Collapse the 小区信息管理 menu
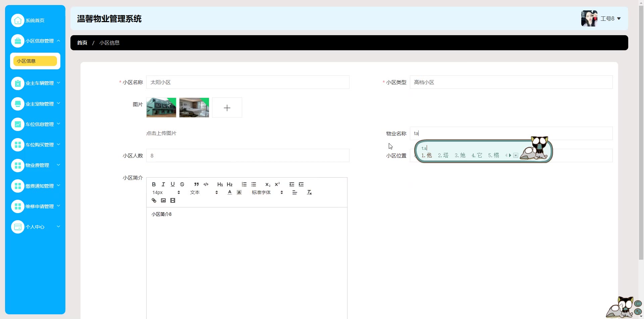 pos(35,41)
